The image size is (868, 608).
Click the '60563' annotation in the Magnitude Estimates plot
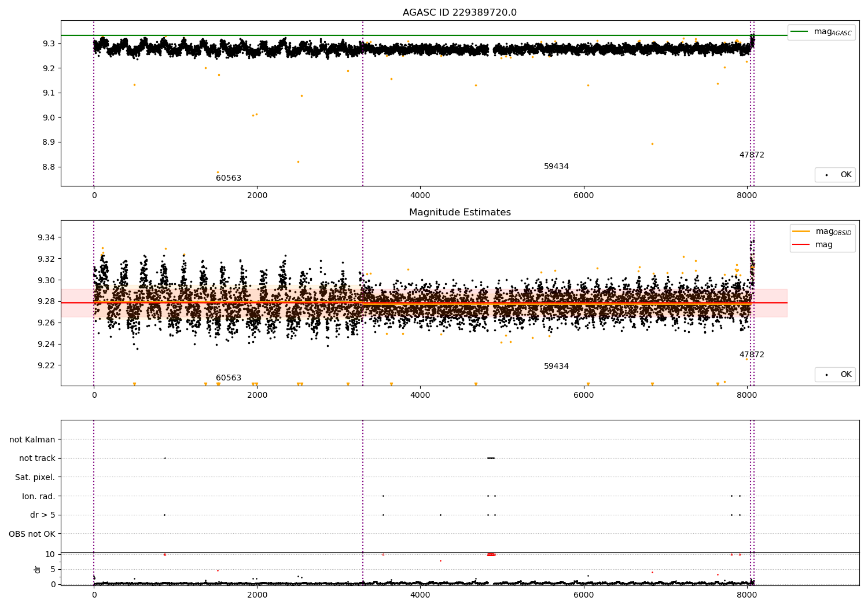coord(229,378)
